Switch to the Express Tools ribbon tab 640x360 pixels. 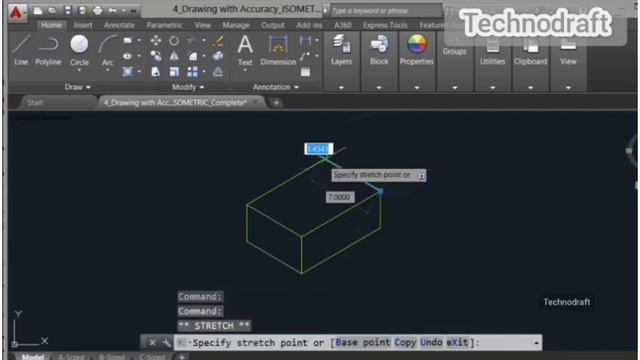click(385, 25)
